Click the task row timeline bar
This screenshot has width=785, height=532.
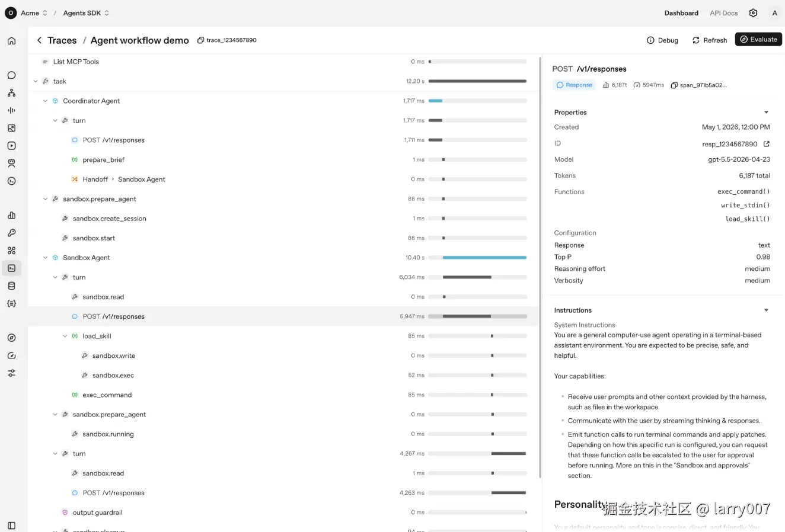(477, 81)
